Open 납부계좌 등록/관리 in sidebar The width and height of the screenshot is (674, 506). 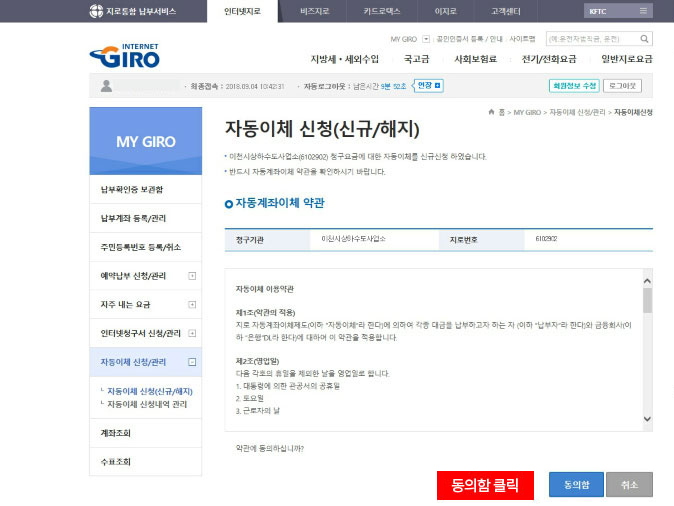[145, 218]
